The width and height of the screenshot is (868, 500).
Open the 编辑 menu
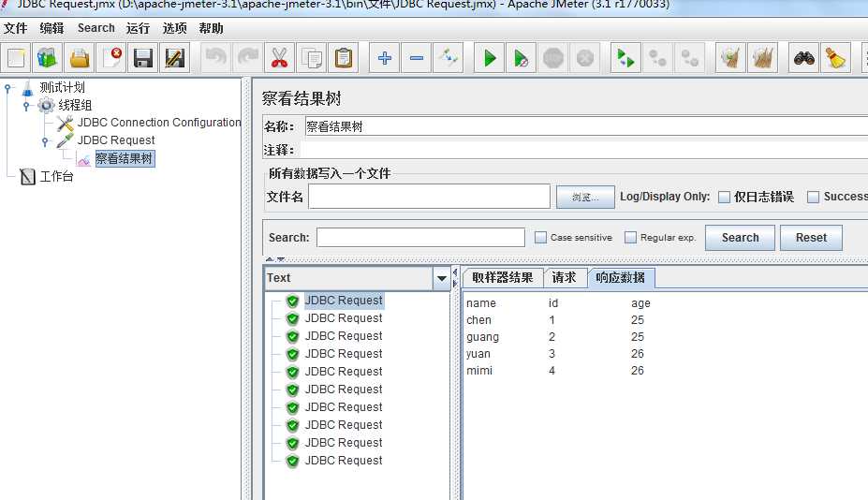pyautogui.click(x=52, y=28)
